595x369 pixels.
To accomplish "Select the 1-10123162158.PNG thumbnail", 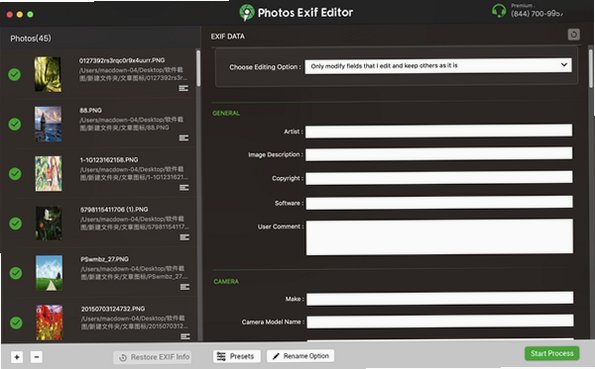I will click(x=49, y=173).
